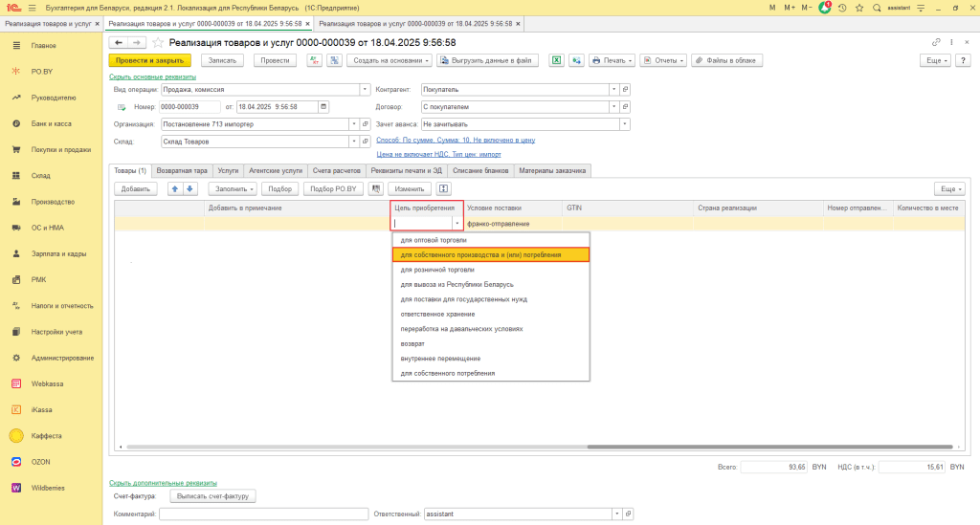Open Отчеты dropdown menu
980x525 pixels.
pyautogui.click(x=663, y=60)
